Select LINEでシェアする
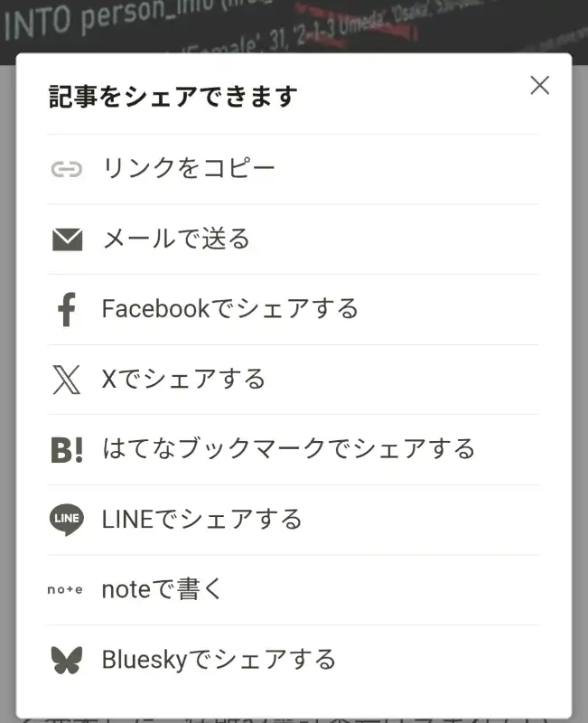588x723 pixels. [202, 519]
